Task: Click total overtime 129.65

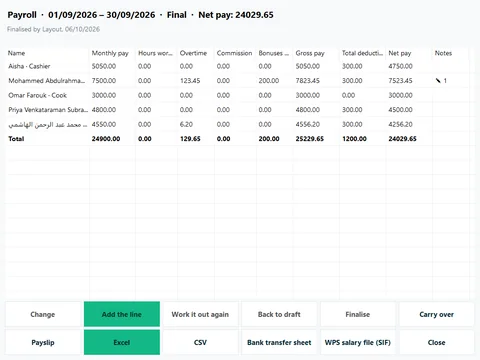Action: [x=190, y=139]
